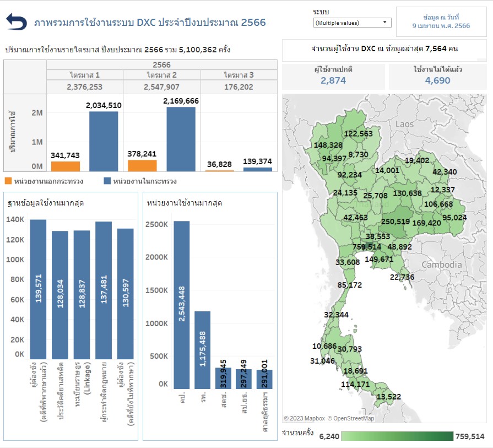493x448 pixels.
Task: Click the ประวัติคดียาเสพติด axis label
Action: (61, 391)
